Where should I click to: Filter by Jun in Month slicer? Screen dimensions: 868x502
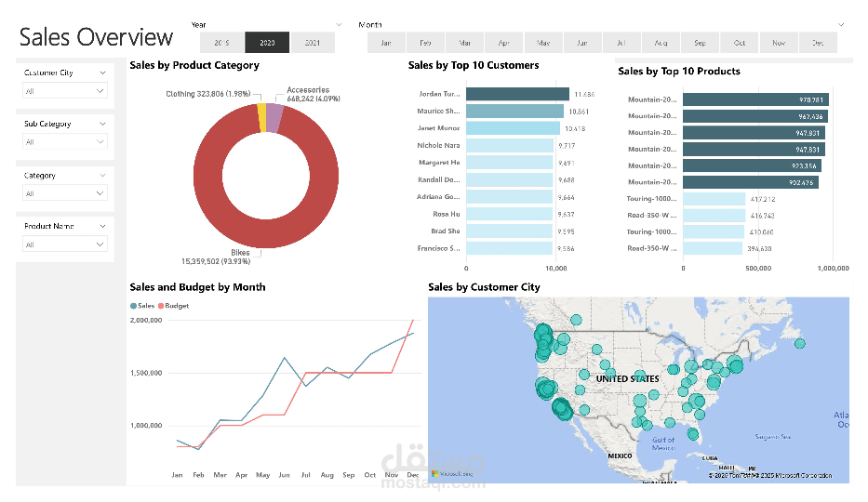click(x=582, y=43)
